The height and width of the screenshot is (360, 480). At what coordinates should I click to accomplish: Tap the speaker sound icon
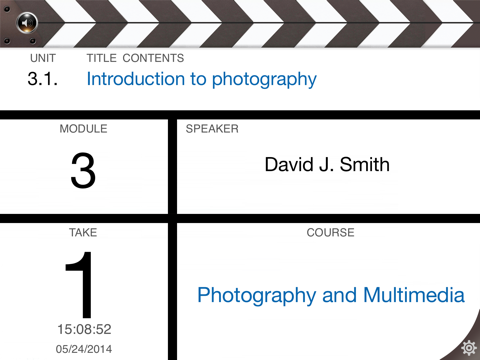pos(27,23)
